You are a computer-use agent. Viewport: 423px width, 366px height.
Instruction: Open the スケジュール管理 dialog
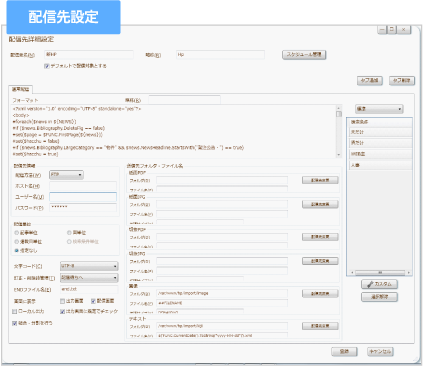coord(304,55)
